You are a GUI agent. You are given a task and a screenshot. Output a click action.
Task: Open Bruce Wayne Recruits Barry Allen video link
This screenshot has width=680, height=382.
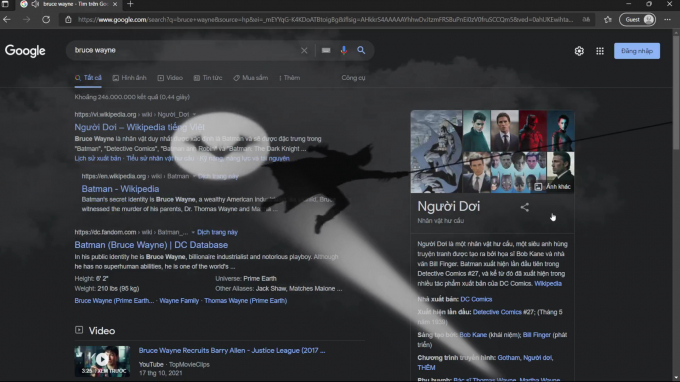(x=232, y=350)
